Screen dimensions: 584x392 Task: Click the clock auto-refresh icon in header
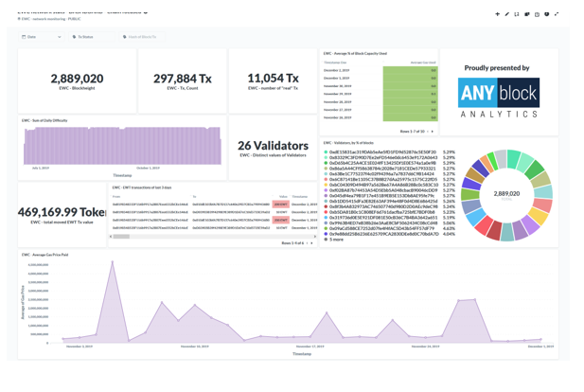point(537,14)
